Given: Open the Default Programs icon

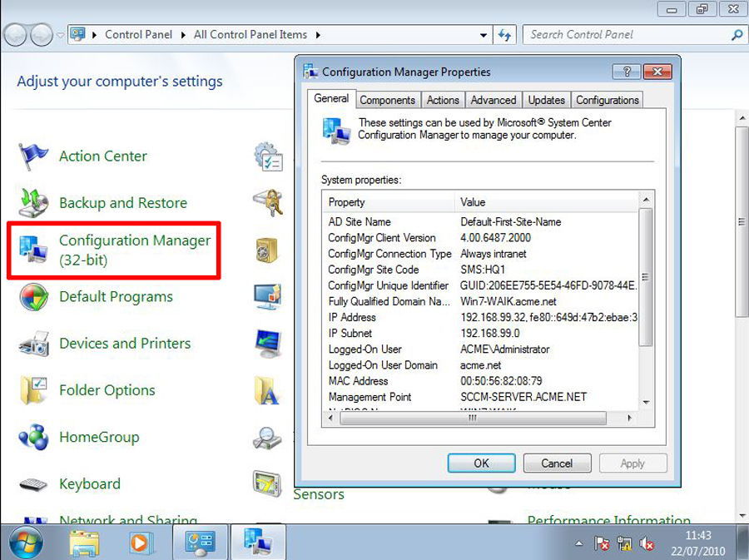Looking at the screenshot, I should click(33, 296).
